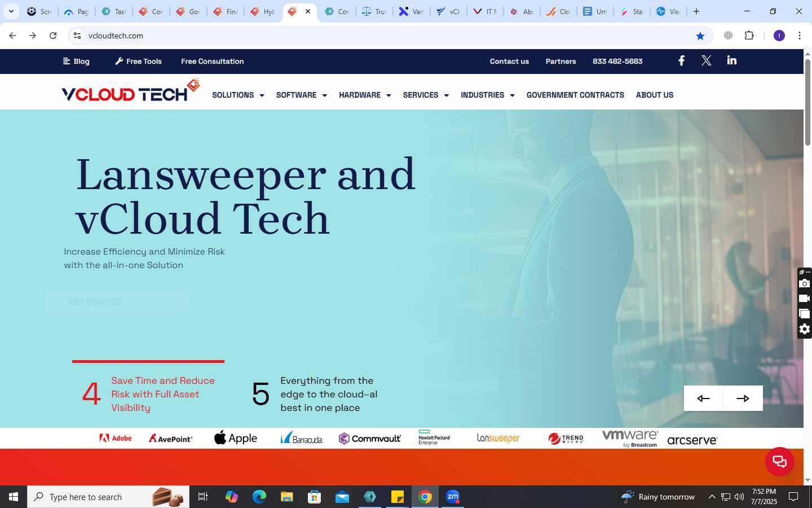812x508 pixels.
Task: Open About Us menu item
Action: pos(655,95)
